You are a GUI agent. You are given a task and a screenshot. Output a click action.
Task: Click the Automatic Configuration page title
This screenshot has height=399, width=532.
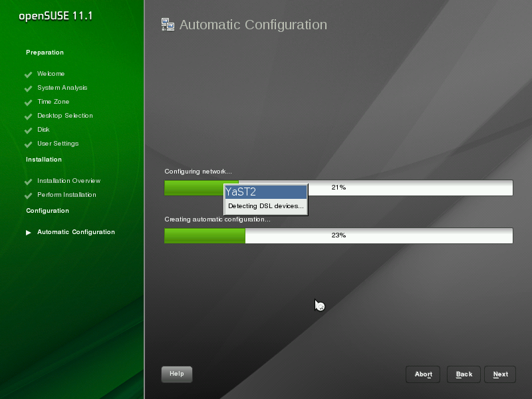tap(253, 25)
